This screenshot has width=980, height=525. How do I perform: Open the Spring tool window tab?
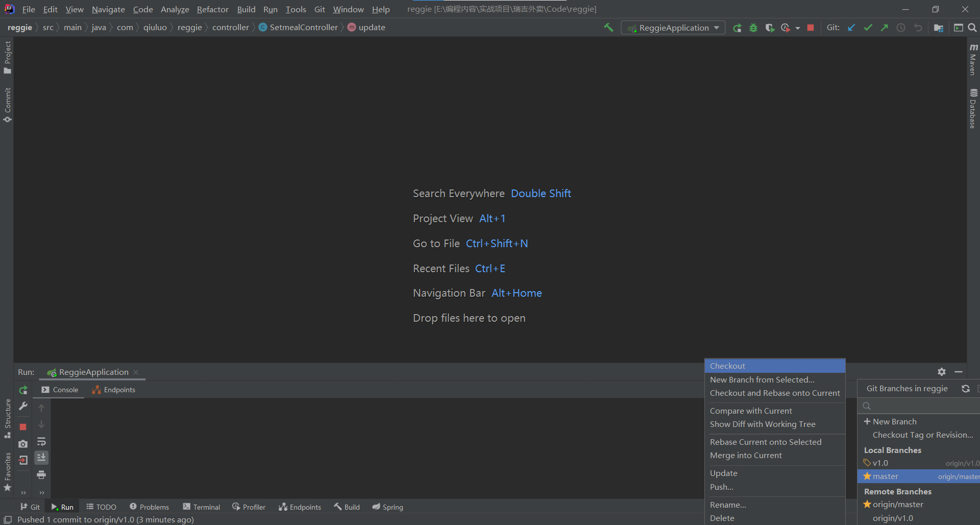pyautogui.click(x=387, y=507)
